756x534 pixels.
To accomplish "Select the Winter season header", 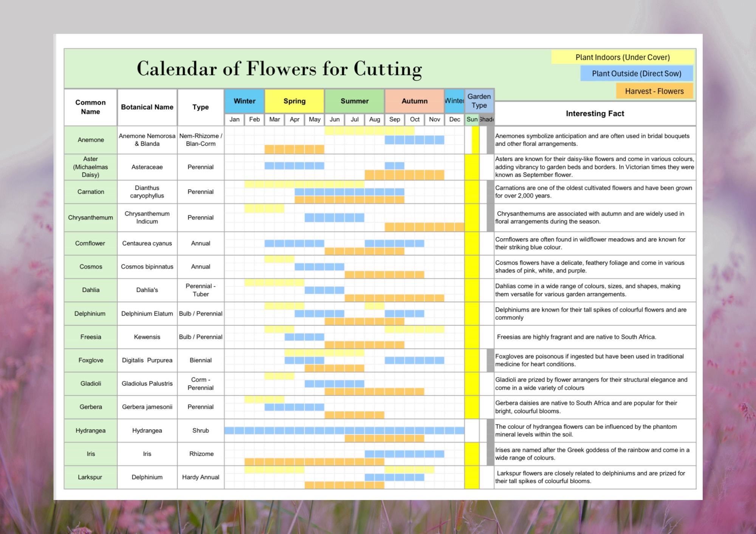I will tap(244, 101).
